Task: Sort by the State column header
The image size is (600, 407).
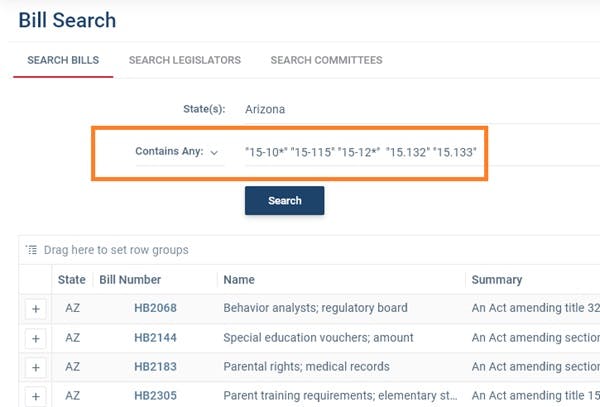Action: (x=72, y=280)
